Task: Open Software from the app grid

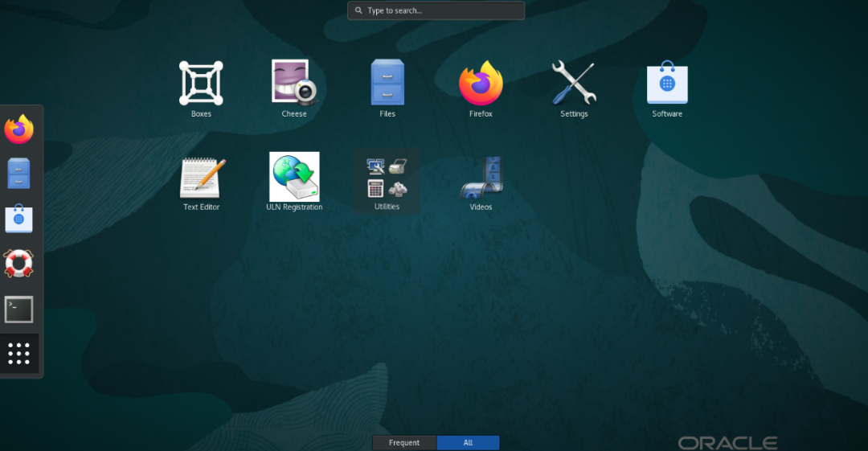Action: coord(667,83)
